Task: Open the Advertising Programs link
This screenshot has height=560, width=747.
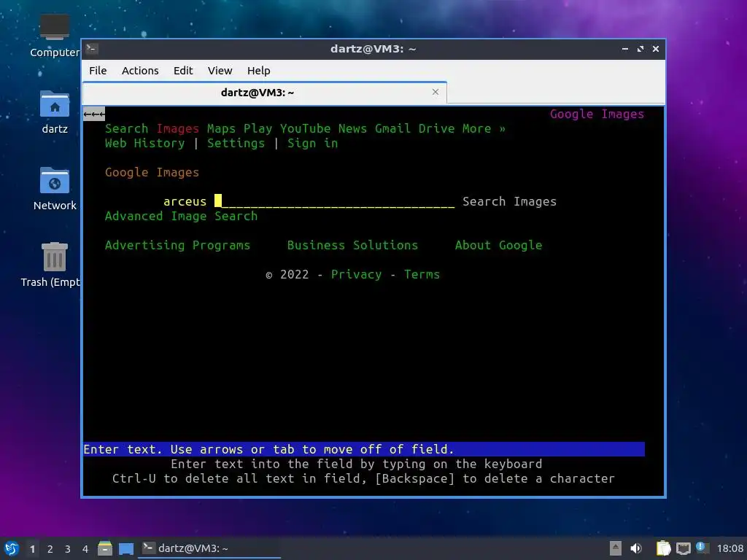Action: point(177,245)
